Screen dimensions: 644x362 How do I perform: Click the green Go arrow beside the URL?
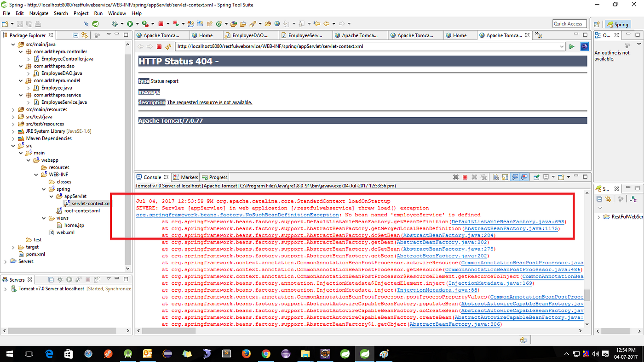[572, 46]
